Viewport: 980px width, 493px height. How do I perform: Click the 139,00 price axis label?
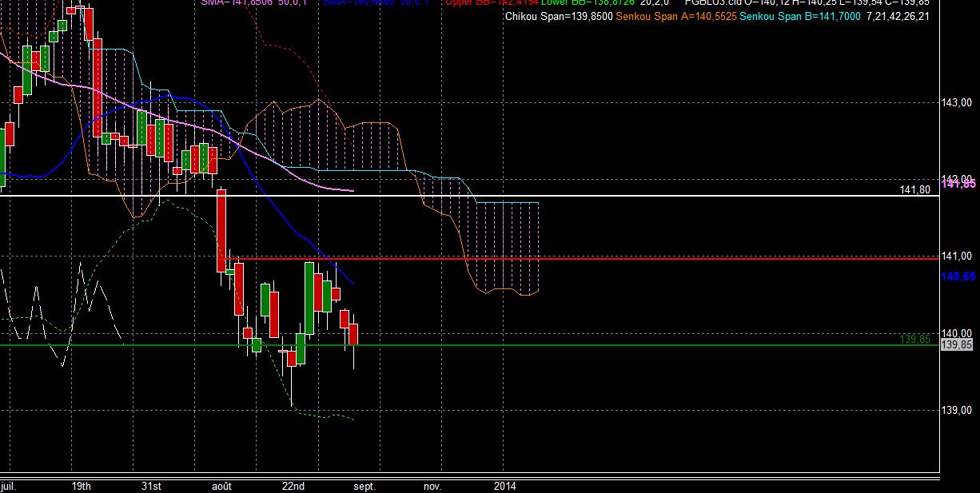click(957, 410)
